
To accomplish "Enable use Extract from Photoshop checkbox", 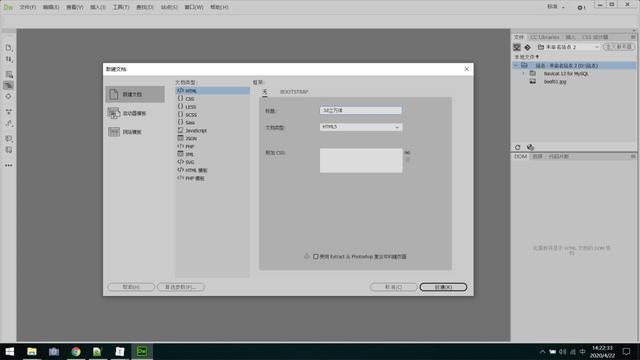I will point(316,257).
